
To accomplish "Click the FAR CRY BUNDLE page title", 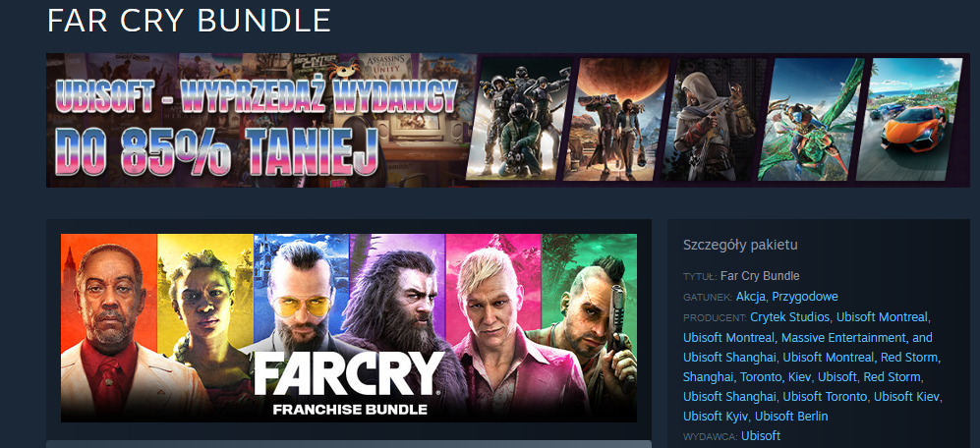I will click(x=189, y=21).
